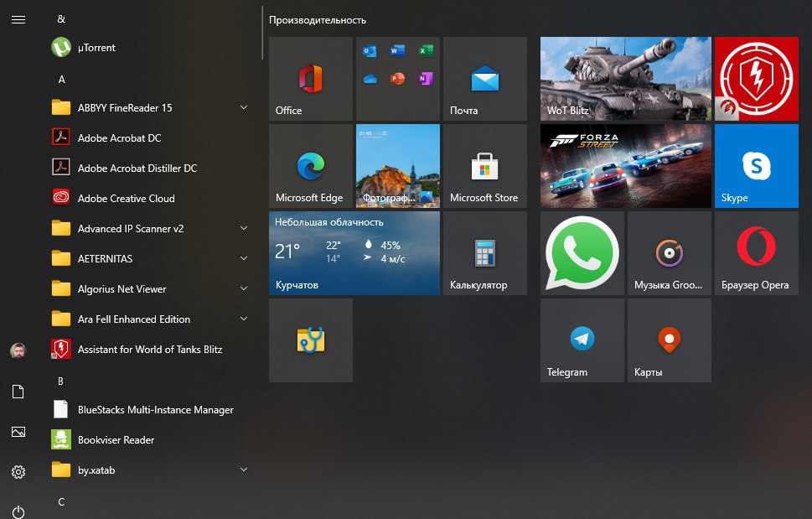The height and width of the screenshot is (519, 812).
Task: Open the Фотографии photos tile
Action: click(x=398, y=166)
